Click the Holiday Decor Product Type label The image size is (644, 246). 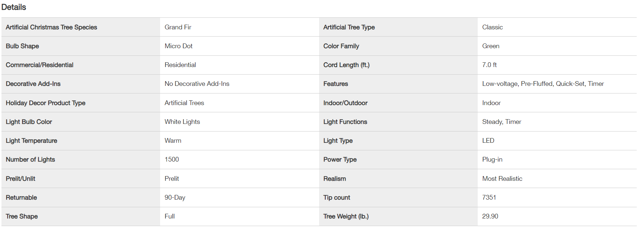[45, 103]
